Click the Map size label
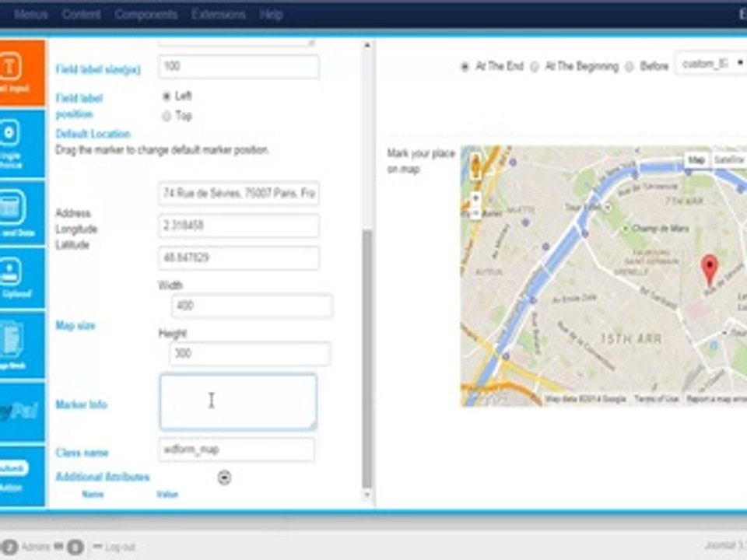 (x=75, y=326)
